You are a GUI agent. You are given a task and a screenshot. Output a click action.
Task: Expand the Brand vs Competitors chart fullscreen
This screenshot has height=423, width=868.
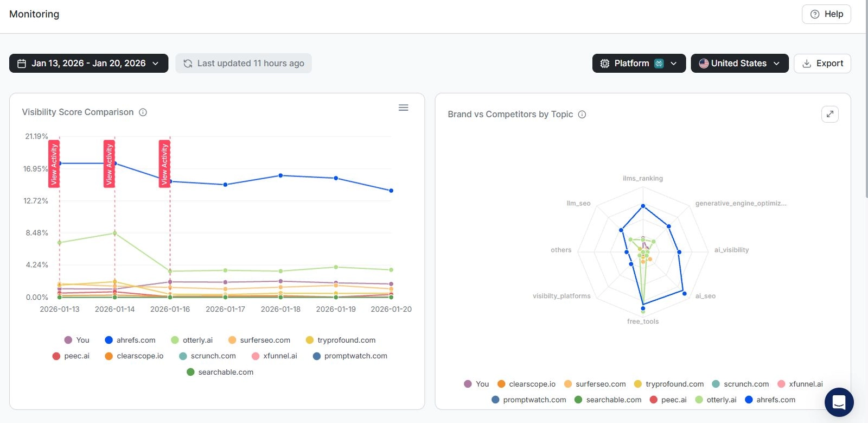coord(829,114)
